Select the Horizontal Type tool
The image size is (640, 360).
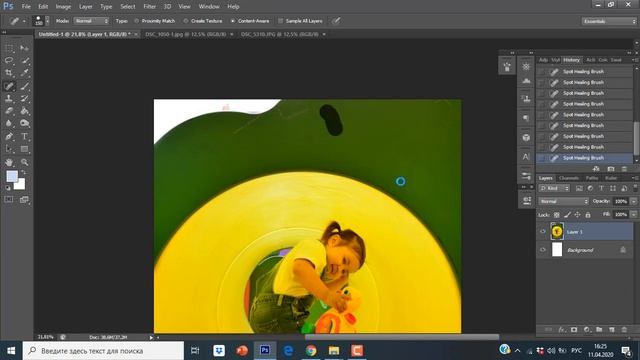[24, 136]
